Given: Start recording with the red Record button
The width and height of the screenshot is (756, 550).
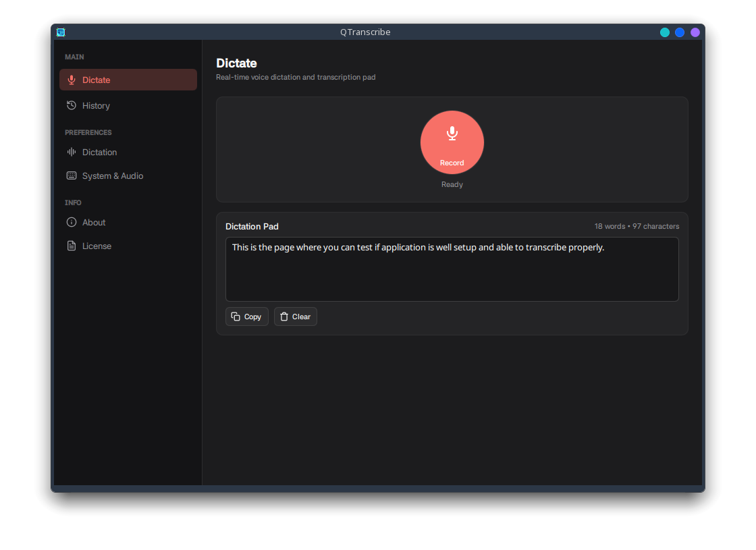Looking at the screenshot, I should point(452,142).
